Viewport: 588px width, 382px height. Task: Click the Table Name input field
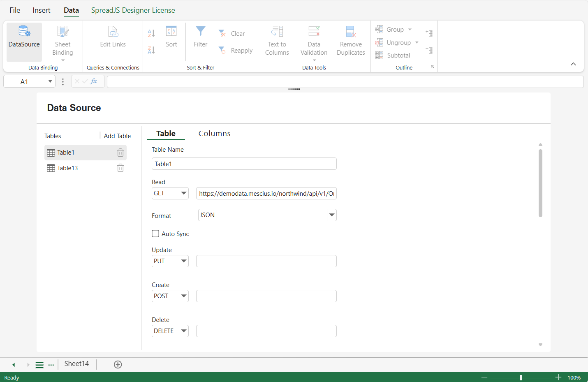244,164
